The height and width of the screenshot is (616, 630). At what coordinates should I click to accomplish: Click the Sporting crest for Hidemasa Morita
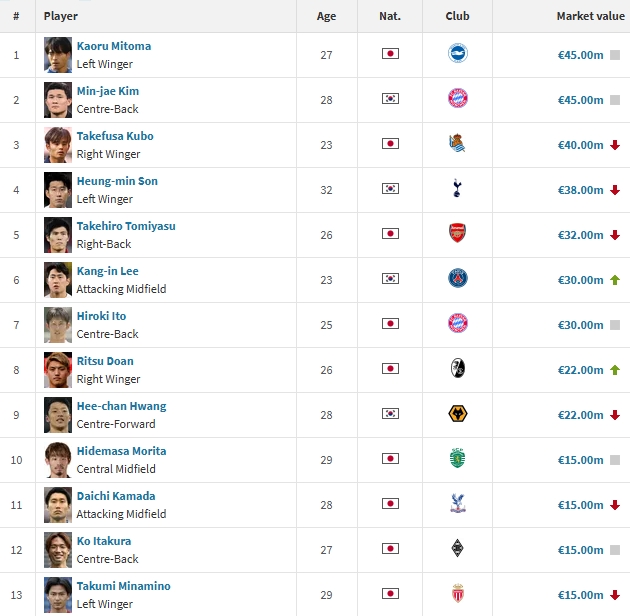pos(458,459)
